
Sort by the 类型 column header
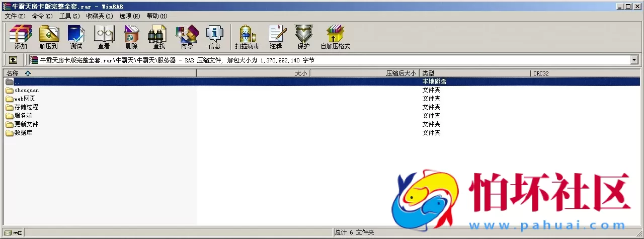(475, 73)
